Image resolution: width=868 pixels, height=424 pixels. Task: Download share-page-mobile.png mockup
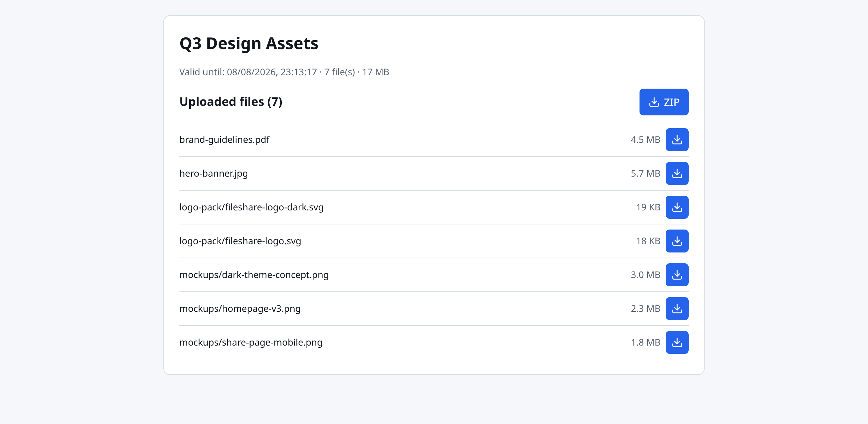point(677,343)
